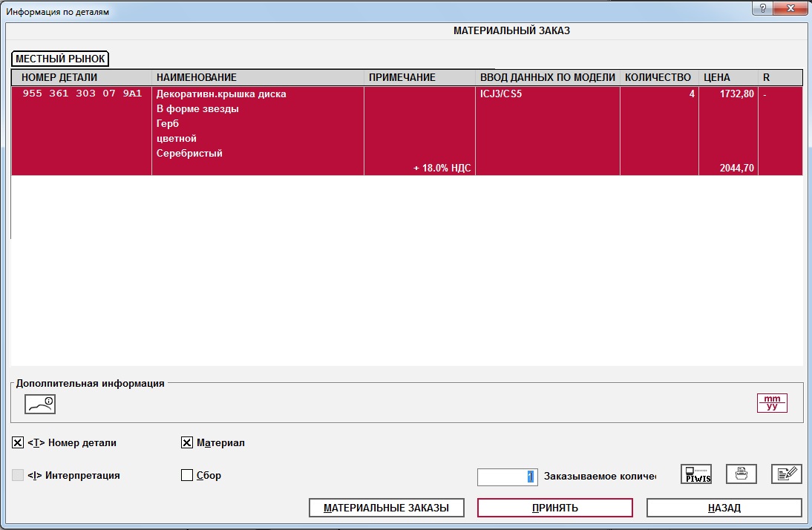Open МАТЕРИАЛЬНЫЕ ЗАКАЗЫ button
Image resolution: width=812 pixels, height=530 pixels.
pos(386,508)
